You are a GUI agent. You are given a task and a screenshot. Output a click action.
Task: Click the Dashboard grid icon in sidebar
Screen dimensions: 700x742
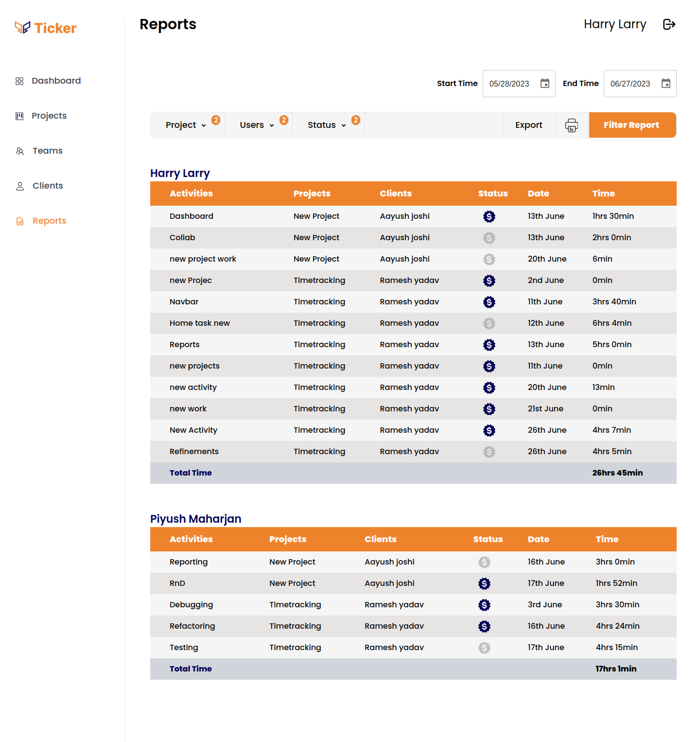tap(19, 81)
